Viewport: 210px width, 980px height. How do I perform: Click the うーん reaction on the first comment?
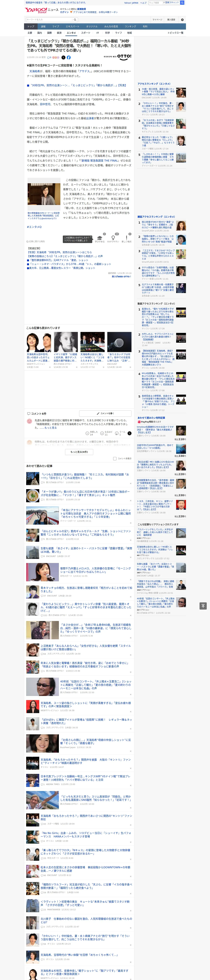pos(120,433)
